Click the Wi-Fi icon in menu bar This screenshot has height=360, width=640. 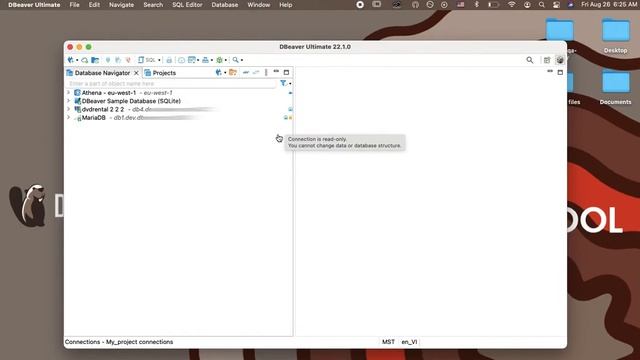[x=511, y=5]
